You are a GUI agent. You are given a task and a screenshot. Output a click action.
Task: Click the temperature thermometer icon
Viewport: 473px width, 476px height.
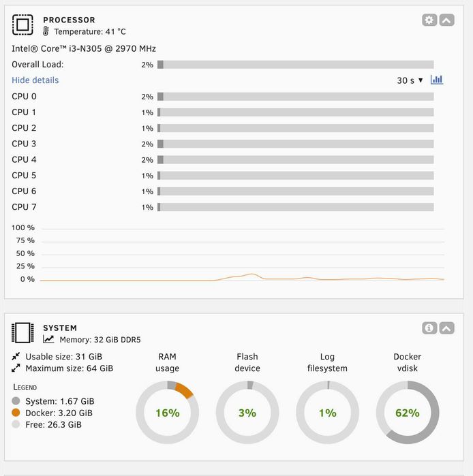click(x=46, y=31)
